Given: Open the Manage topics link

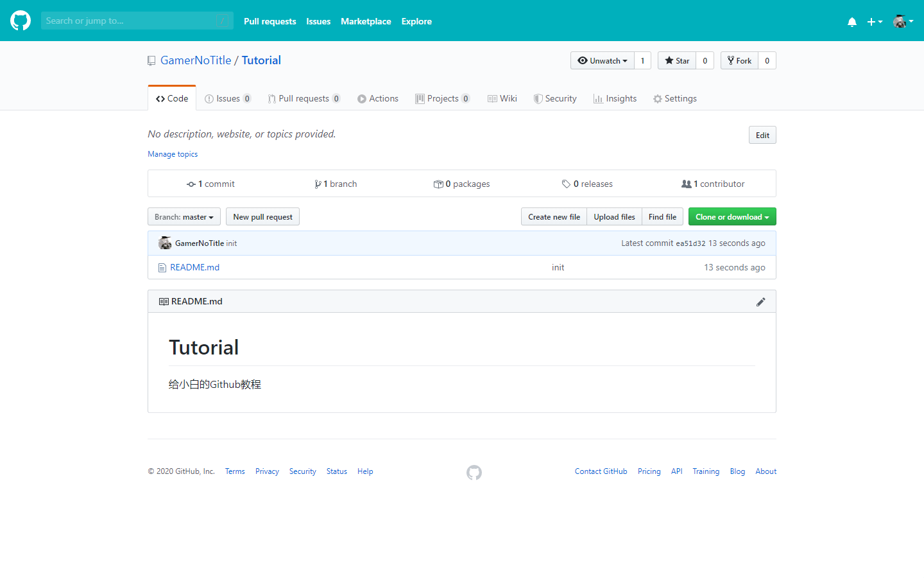Looking at the screenshot, I should pos(173,154).
